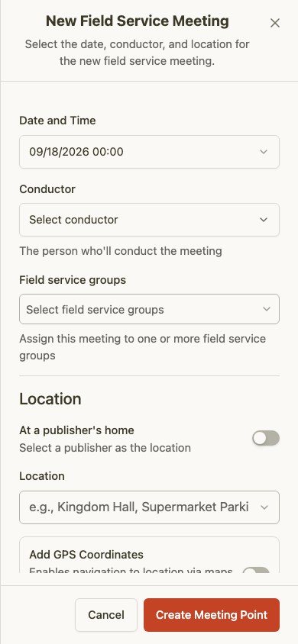Screen dimensions: 298x644
Task: Close the New Field Service Meeting panel
Action: click(274, 23)
